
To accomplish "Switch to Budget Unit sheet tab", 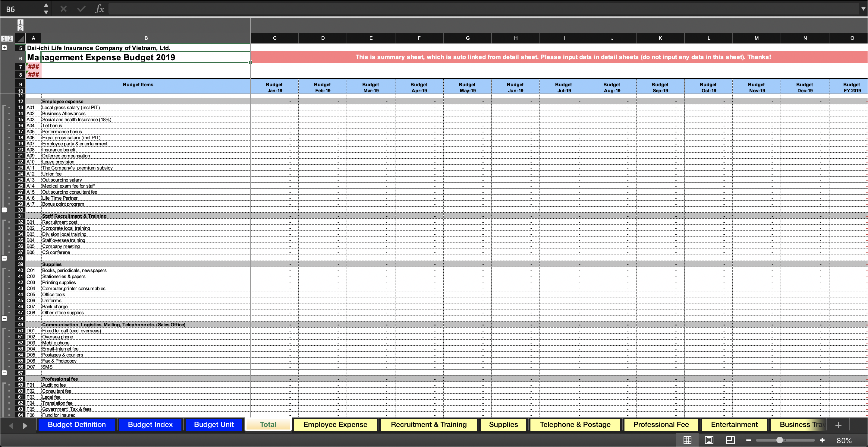I will (214, 425).
